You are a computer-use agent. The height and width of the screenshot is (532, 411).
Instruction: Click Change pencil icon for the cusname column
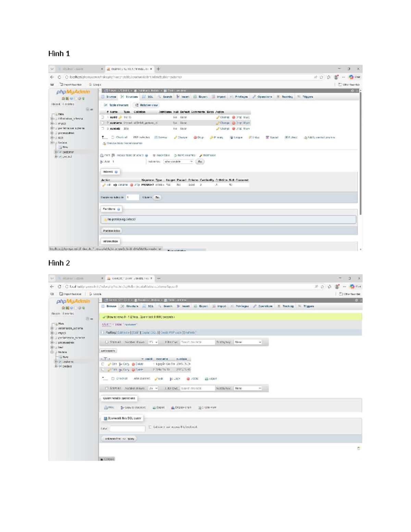(x=218, y=123)
